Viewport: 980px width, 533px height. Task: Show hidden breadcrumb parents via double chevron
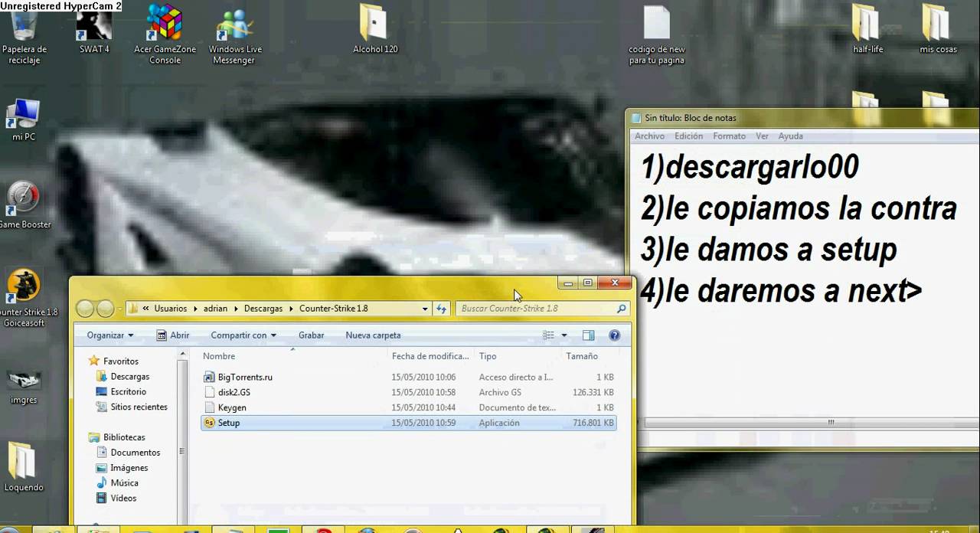point(145,309)
